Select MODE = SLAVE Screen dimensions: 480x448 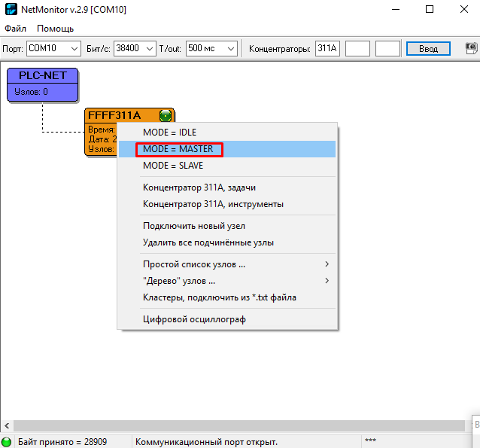click(227, 166)
